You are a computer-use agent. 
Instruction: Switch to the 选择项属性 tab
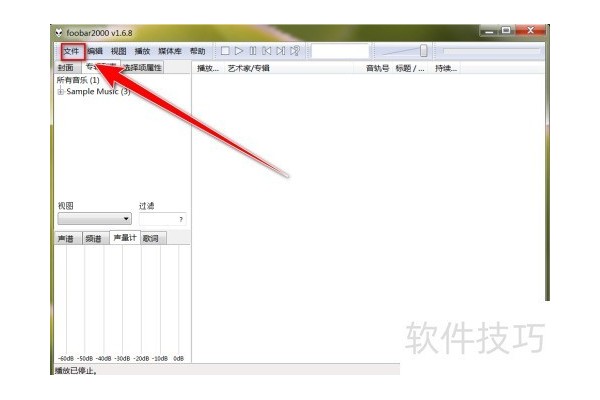pyautogui.click(x=143, y=68)
